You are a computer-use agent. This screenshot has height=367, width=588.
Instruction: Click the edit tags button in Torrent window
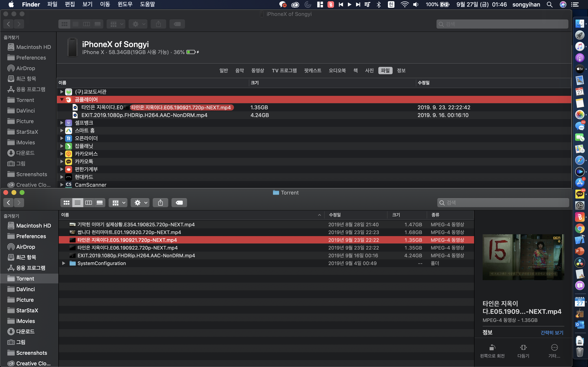(x=179, y=203)
